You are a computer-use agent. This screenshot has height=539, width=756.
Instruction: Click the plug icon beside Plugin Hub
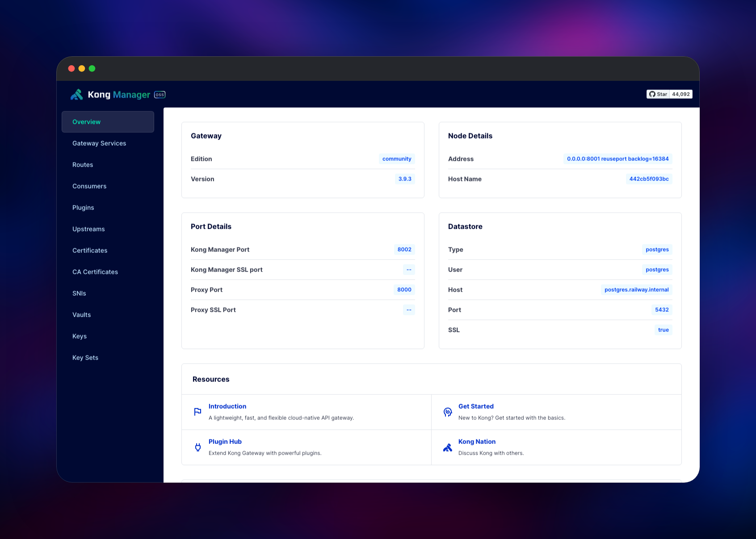[x=198, y=447]
